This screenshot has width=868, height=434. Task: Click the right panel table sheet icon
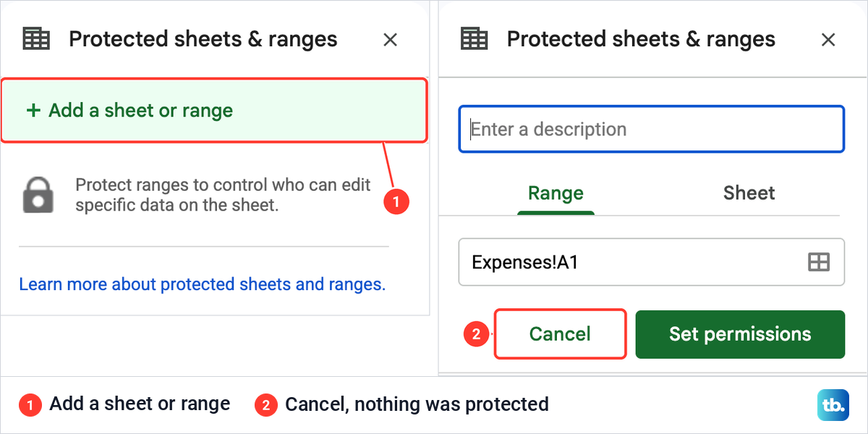(x=475, y=39)
